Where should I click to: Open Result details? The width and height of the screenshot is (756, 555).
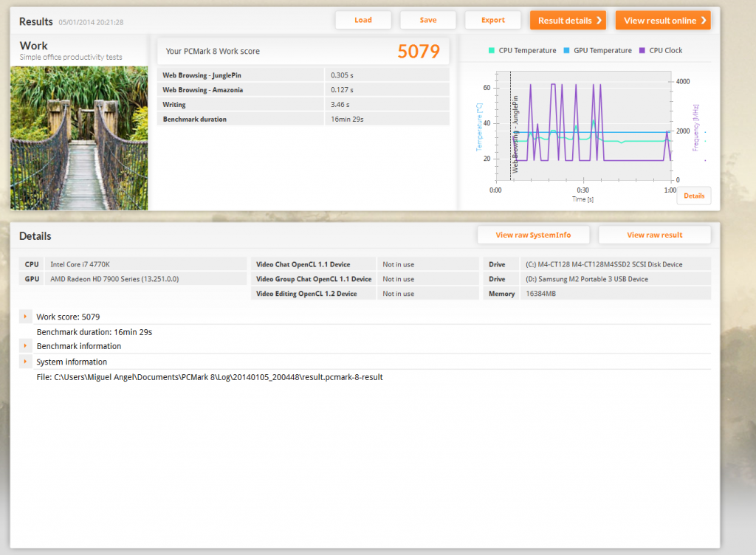568,20
